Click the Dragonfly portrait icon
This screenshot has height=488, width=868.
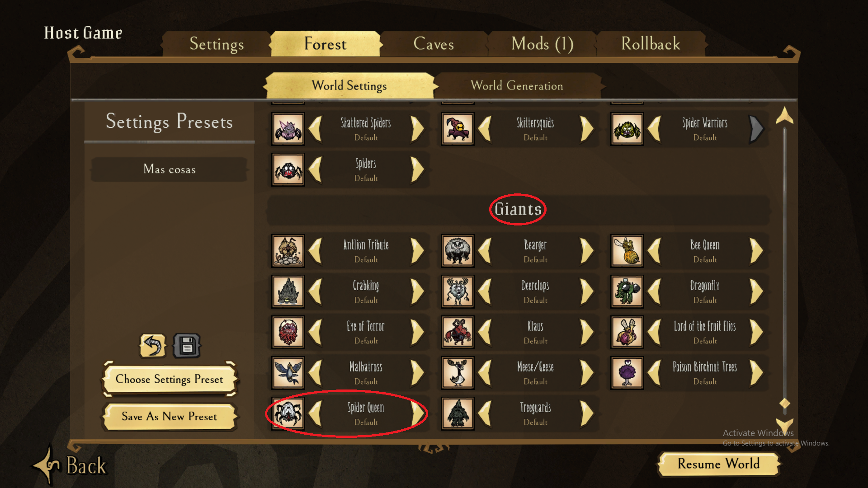627,291
